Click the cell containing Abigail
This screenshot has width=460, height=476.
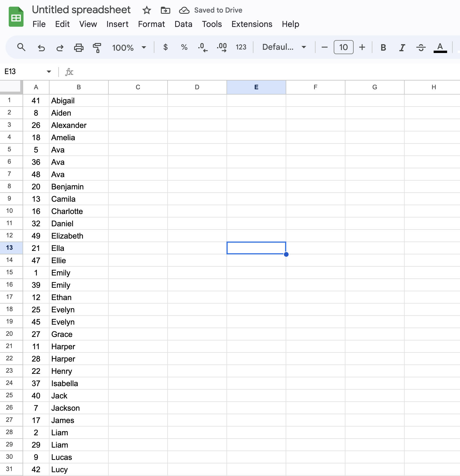click(x=79, y=101)
